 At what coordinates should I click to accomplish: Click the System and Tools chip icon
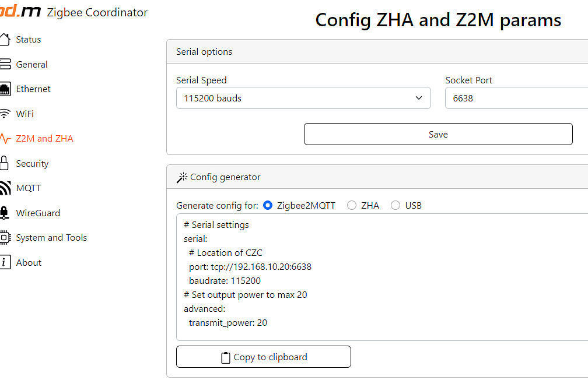click(5, 238)
